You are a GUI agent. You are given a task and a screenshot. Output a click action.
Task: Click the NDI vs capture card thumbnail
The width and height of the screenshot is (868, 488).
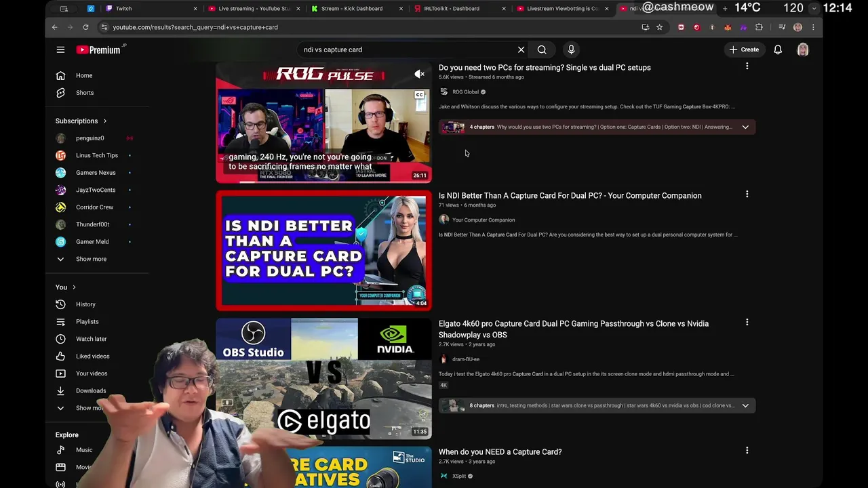[x=323, y=251]
